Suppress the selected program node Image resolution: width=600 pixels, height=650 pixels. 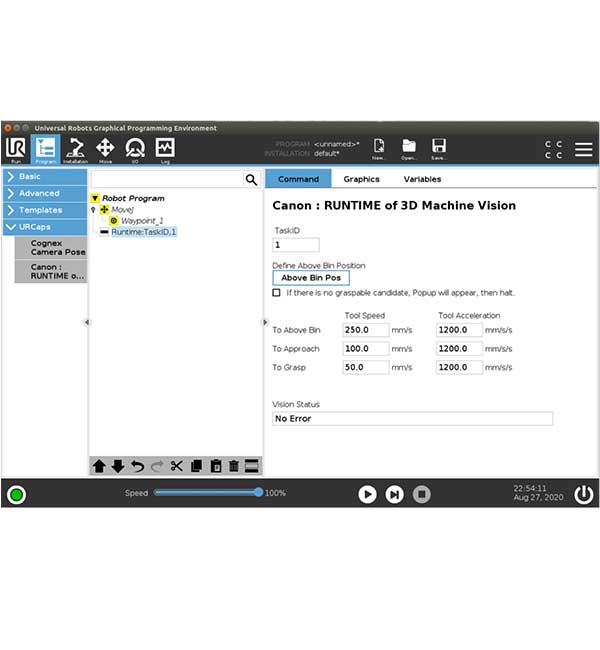[x=252, y=466]
